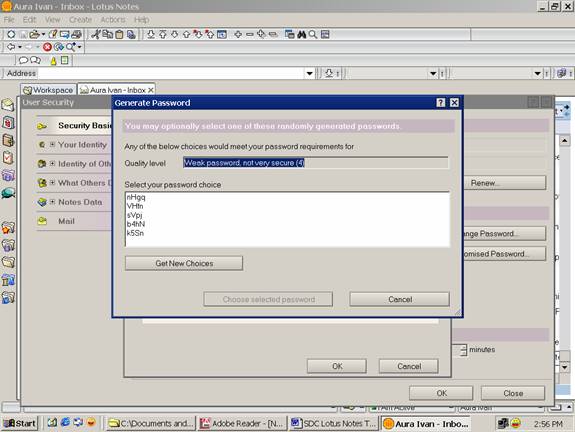The image size is (575, 432).
Task: Click the Change Password button behind dialog
Action: coord(505,234)
